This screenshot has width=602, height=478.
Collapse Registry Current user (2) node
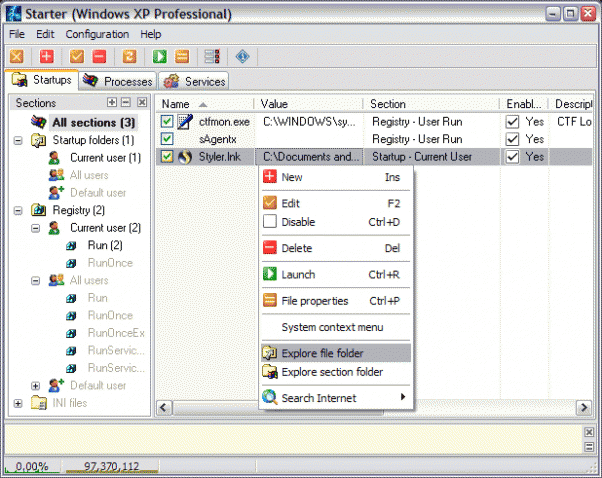tap(35, 228)
